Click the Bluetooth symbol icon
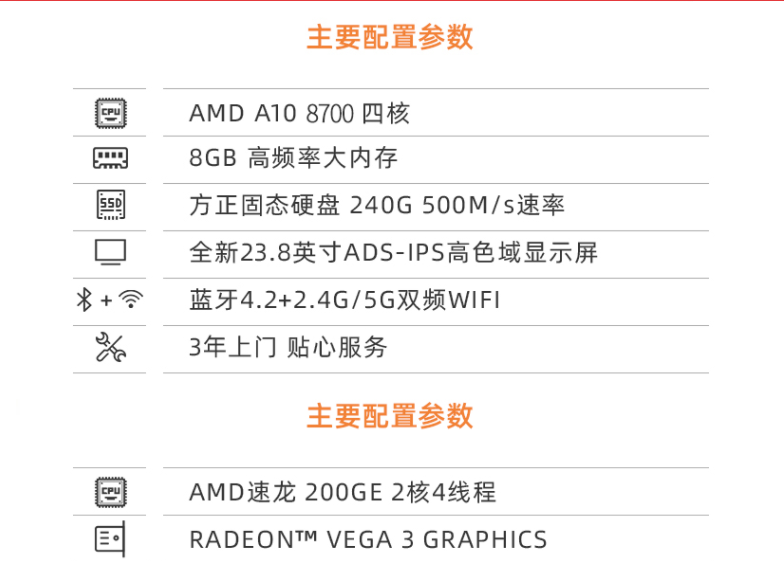784x561 pixels. click(x=84, y=300)
